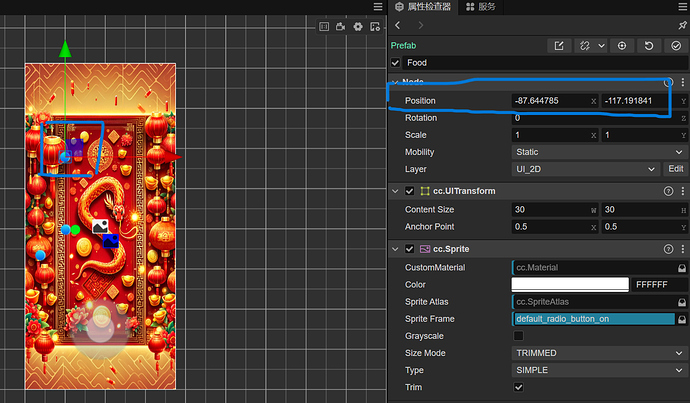Open cc.UITransform three-dot menu
The height and width of the screenshot is (403, 690).
(683, 191)
